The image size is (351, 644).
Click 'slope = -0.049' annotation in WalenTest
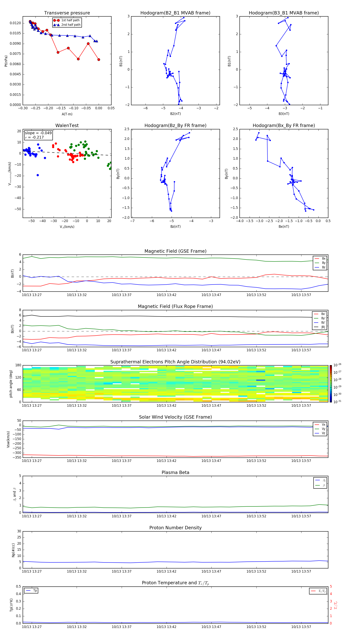[x=38, y=133]
